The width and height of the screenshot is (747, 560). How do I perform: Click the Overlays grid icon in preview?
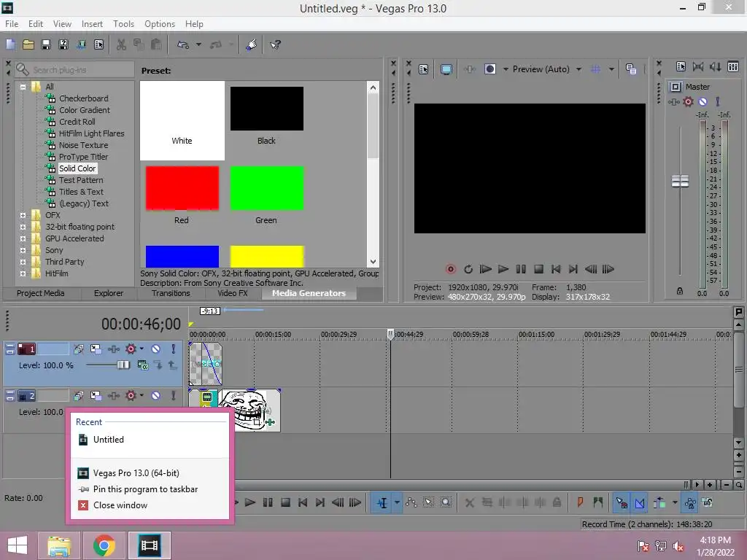pos(595,69)
